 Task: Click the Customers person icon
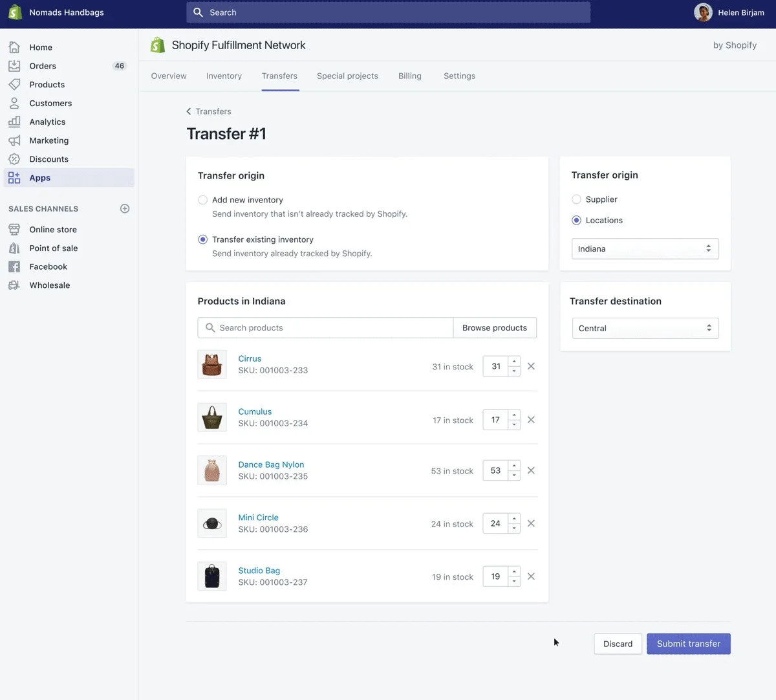click(x=14, y=103)
